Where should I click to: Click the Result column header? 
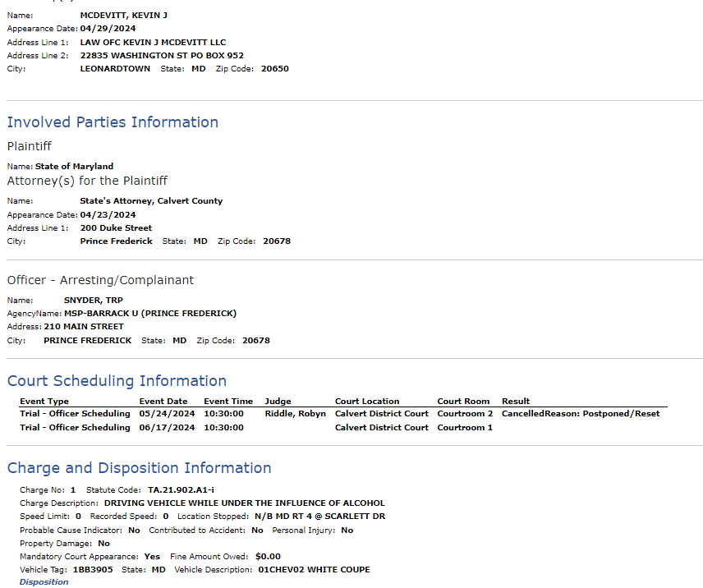tap(516, 401)
